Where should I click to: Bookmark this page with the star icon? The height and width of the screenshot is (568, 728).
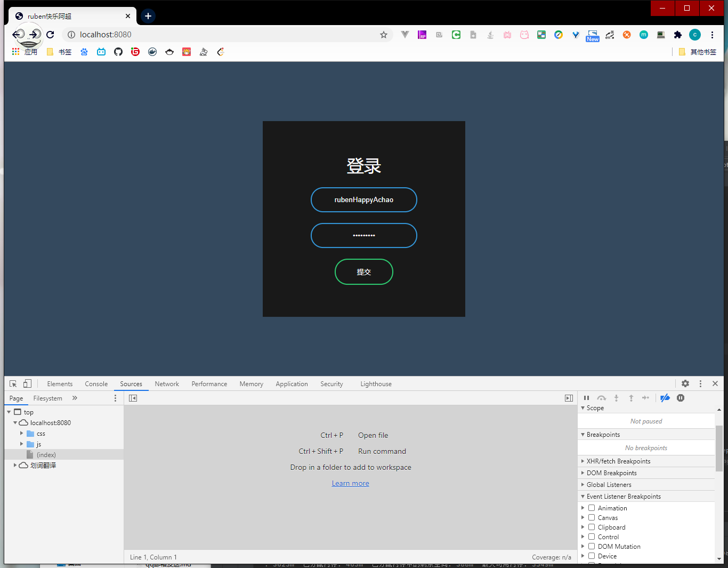pyautogui.click(x=384, y=35)
